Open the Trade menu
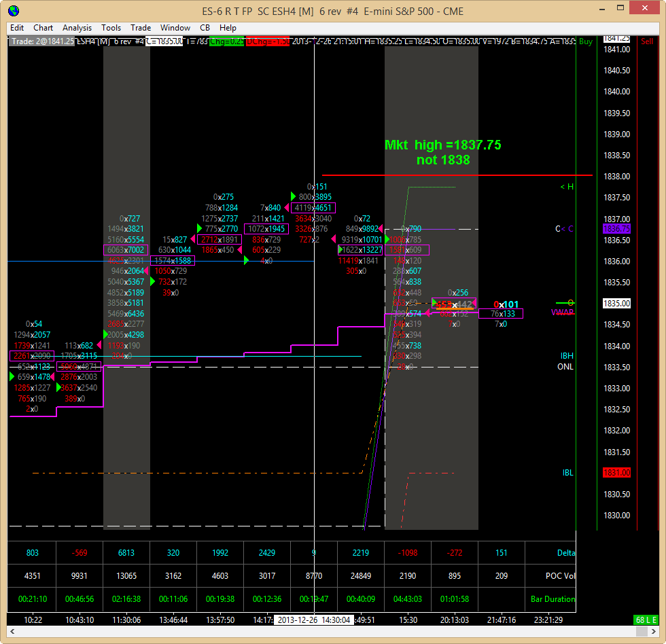This screenshot has width=666, height=644. (x=141, y=28)
